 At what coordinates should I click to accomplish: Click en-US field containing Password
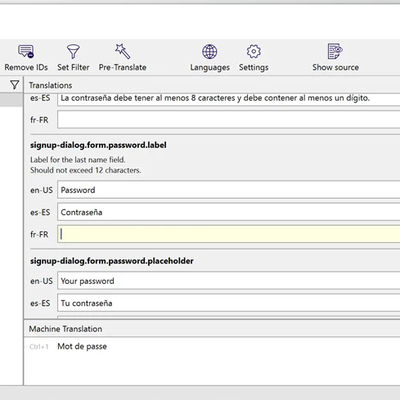click(229, 190)
